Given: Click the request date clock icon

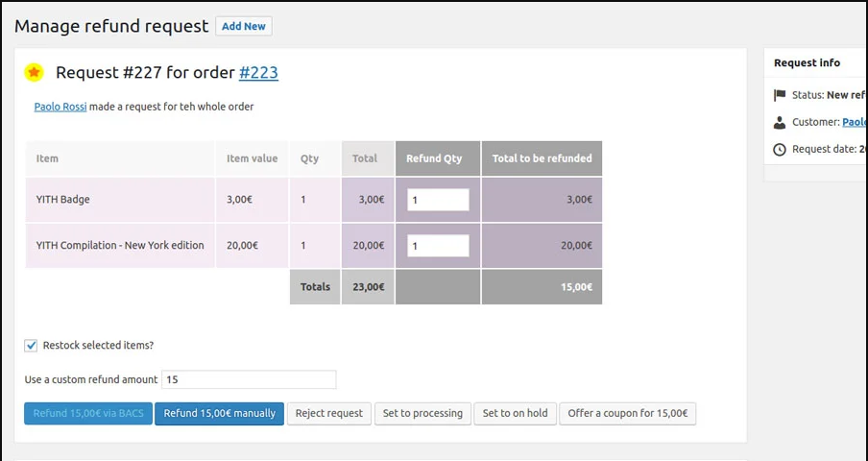Looking at the screenshot, I should (x=780, y=149).
